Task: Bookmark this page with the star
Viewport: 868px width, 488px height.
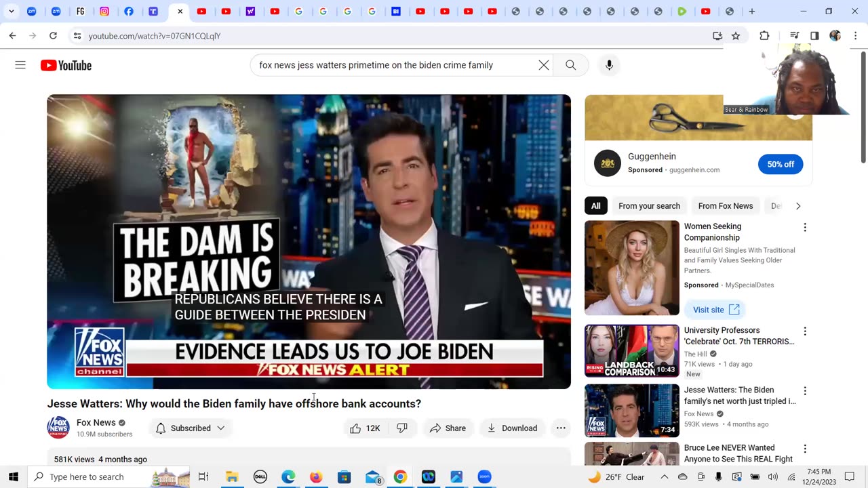Action: (736, 36)
